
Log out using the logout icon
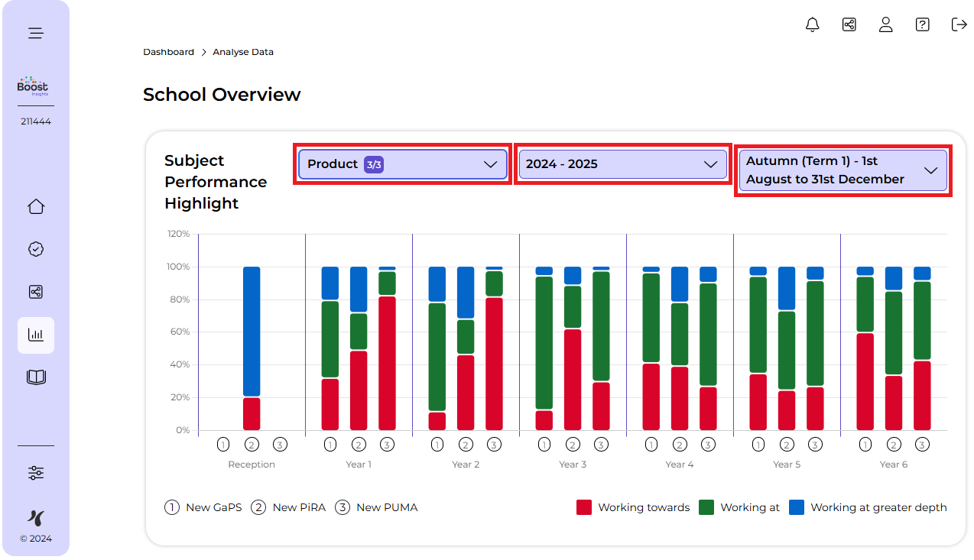pyautogui.click(x=959, y=24)
